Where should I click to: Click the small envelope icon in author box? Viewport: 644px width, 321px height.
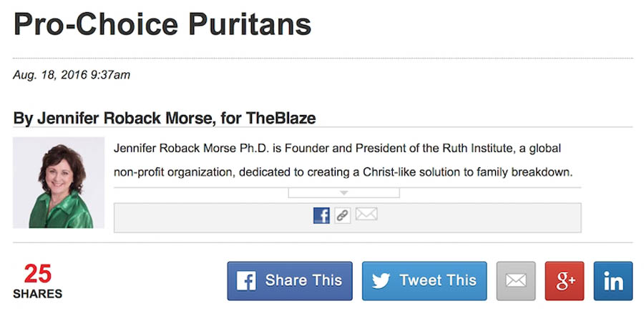366,214
